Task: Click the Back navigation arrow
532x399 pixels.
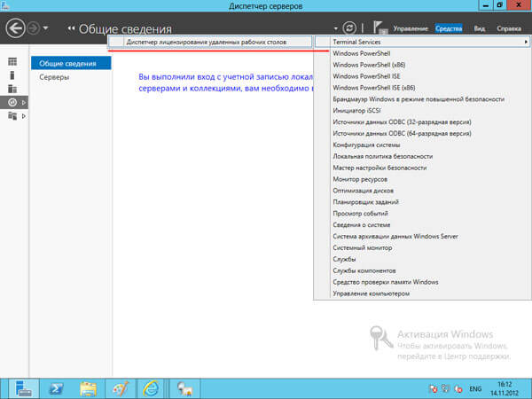Action: [x=15, y=27]
